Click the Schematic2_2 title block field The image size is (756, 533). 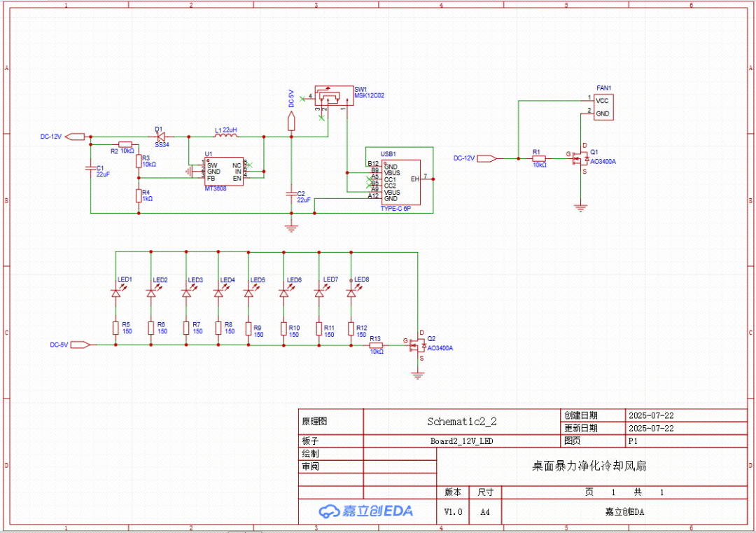[x=461, y=422]
